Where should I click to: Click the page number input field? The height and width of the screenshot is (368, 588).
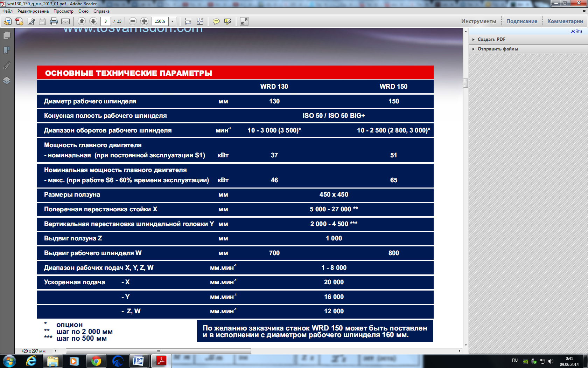point(106,21)
